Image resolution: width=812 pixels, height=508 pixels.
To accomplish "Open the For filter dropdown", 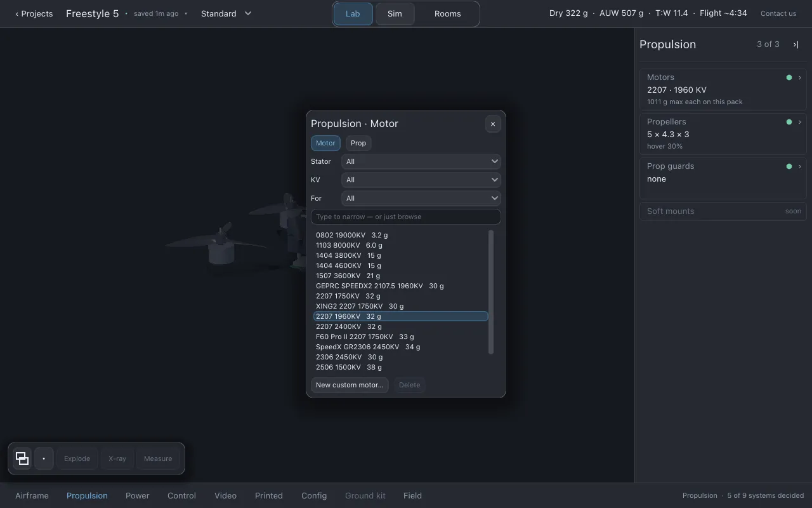I will 421,198.
